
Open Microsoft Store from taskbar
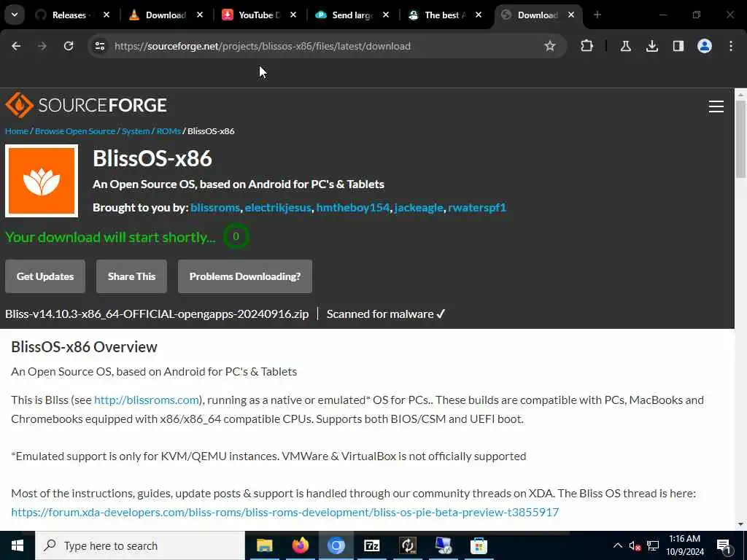click(479, 545)
